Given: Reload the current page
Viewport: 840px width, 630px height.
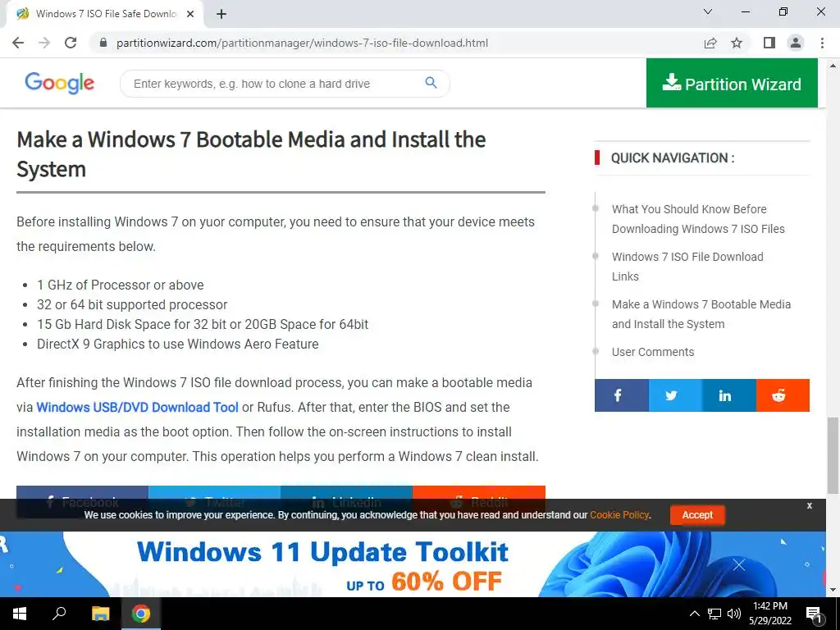Looking at the screenshot, I should point(71,43).
